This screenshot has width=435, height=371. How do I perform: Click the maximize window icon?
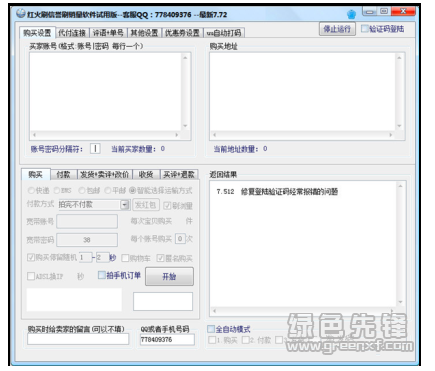point(384,12)
